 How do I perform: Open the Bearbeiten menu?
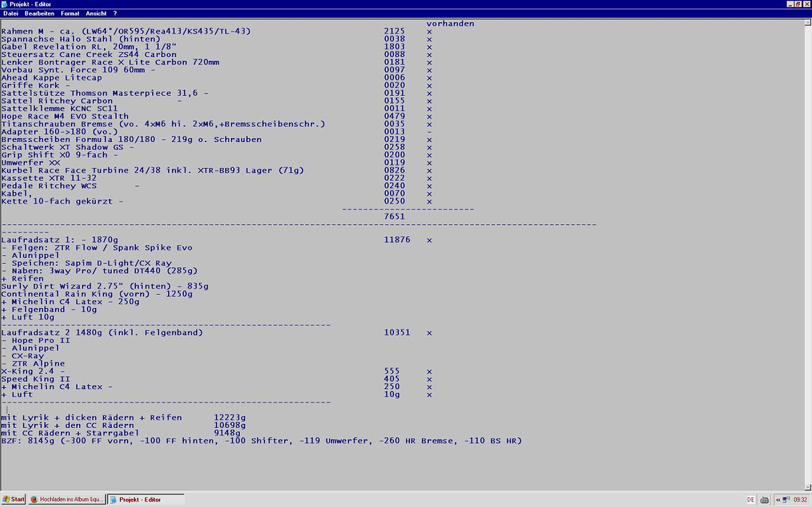(x=40, y=13)
